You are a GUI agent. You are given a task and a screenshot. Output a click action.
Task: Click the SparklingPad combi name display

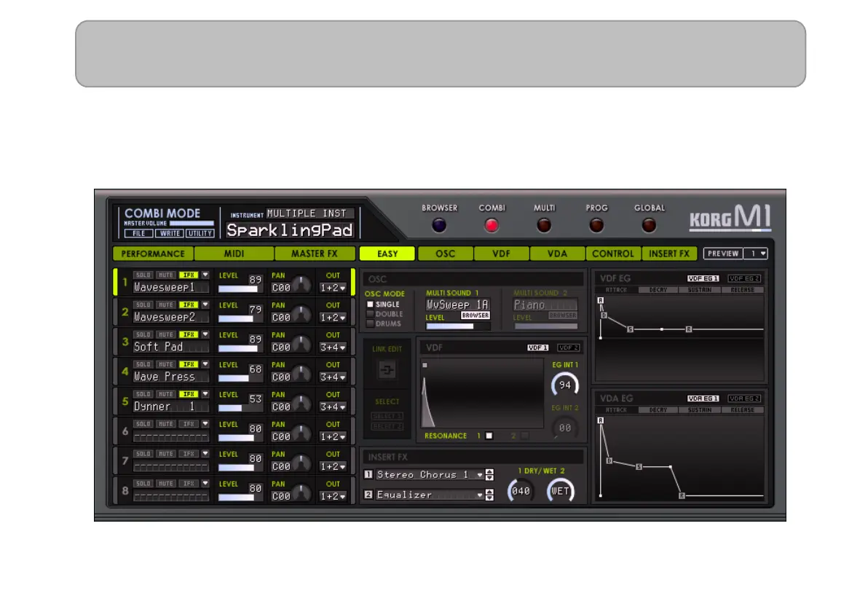coord(290,229)
